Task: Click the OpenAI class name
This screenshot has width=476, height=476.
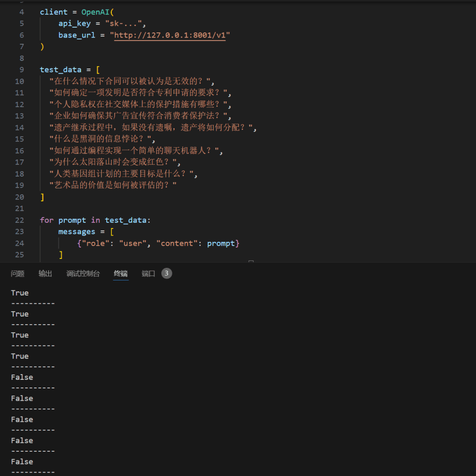Action: click(x=95, y=12)
